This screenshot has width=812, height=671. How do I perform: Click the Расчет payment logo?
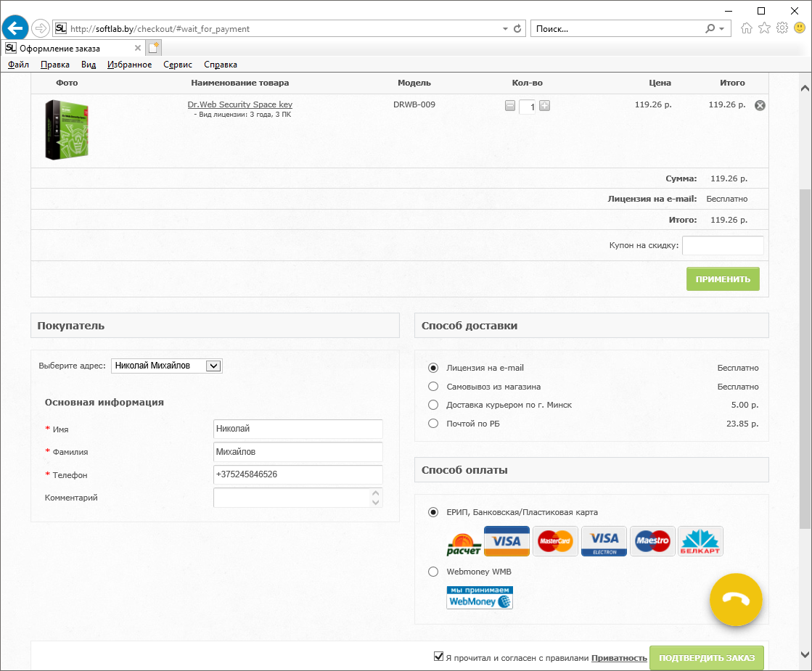coord(463,544)
